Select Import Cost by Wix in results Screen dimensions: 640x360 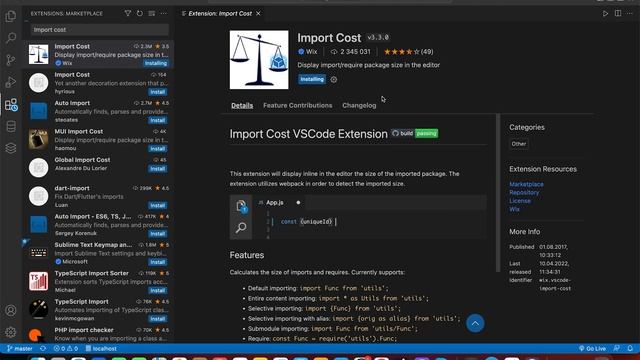tap(98, 54)
